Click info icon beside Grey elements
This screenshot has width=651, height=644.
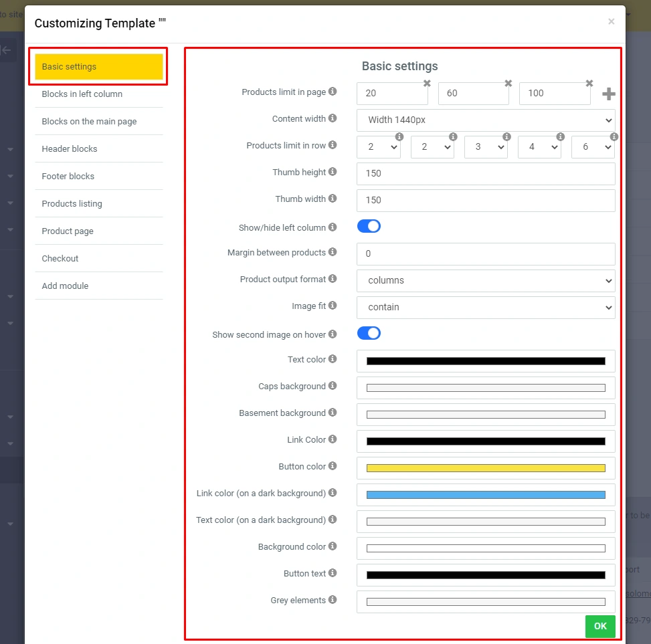click(x=333, y=600)
